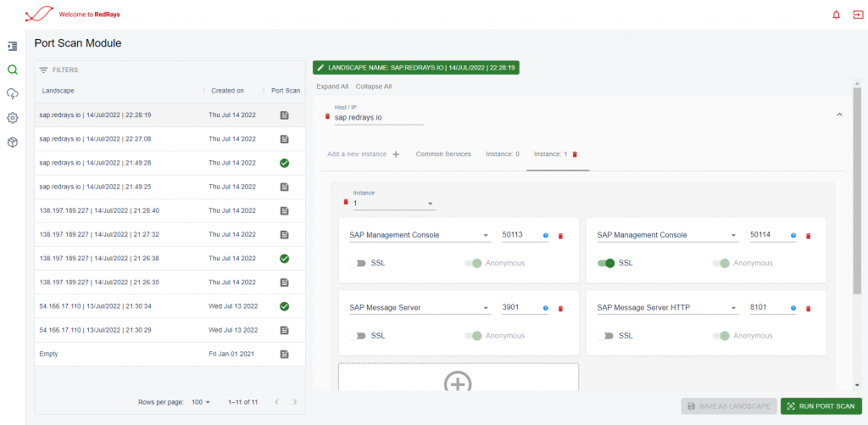The width and height of the screenshot is (868, 425).
Task: Click Expand All link
Action: [x=332, y=87]
